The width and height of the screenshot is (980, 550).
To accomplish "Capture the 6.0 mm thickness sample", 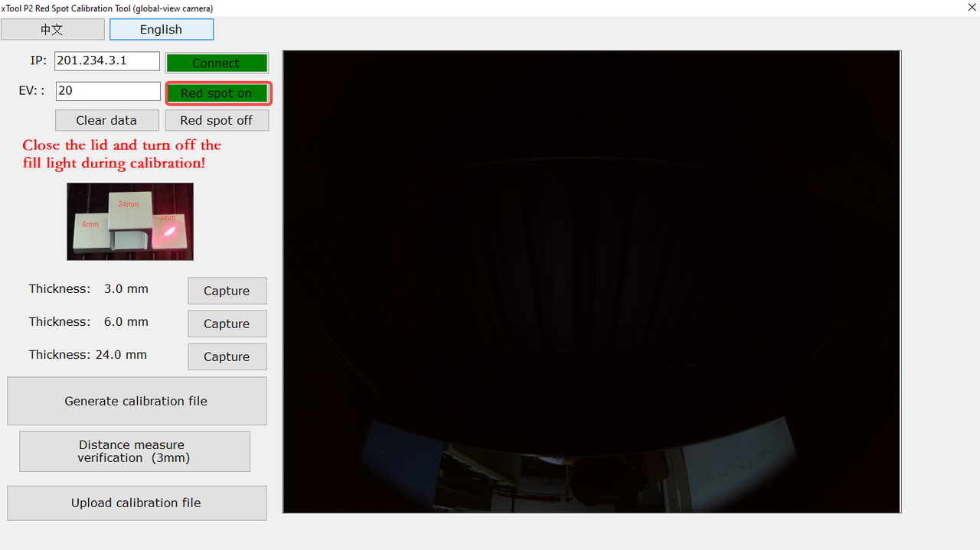I will pos(227,324).
